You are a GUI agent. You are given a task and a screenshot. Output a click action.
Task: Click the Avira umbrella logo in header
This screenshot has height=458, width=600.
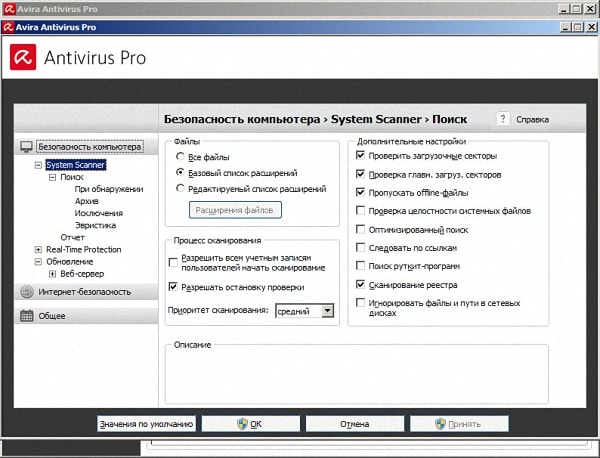coord(24,57)
